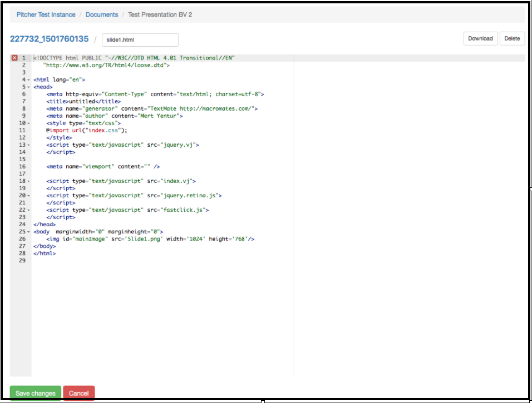Fold the jquery.vj script block on line 13
This screenshot has width=532, height=403.
point(28,145)
